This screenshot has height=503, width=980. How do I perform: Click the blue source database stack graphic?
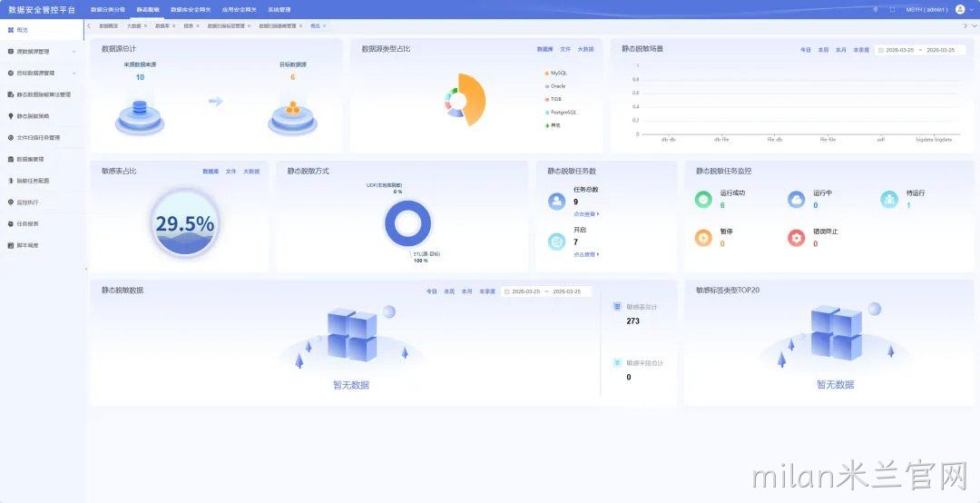[x=140, y=115]
